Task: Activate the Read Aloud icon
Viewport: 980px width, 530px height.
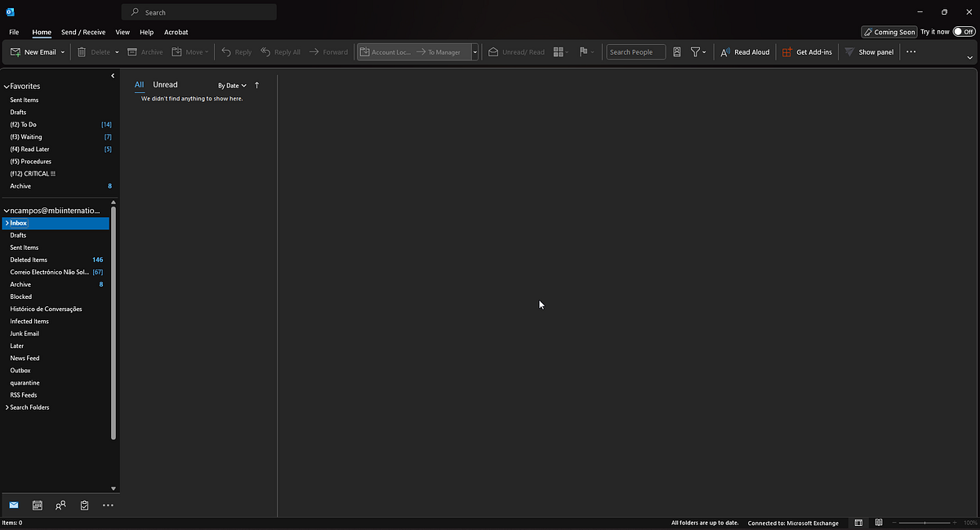Action: click(x=744, y=51)
